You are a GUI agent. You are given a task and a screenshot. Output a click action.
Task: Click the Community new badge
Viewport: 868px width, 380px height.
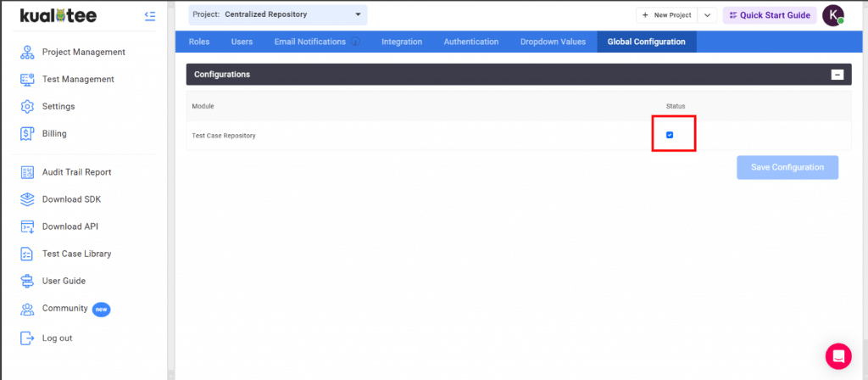102,309
